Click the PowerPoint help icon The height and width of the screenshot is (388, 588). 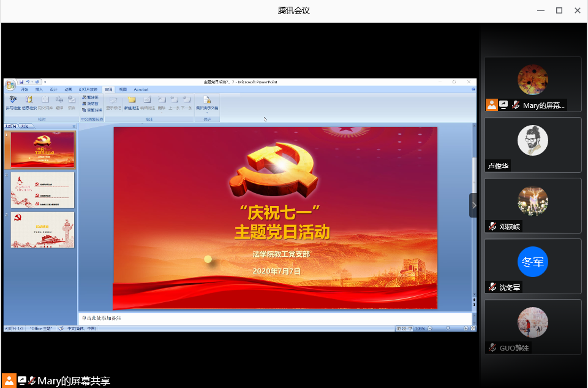(x=473, y=89)
